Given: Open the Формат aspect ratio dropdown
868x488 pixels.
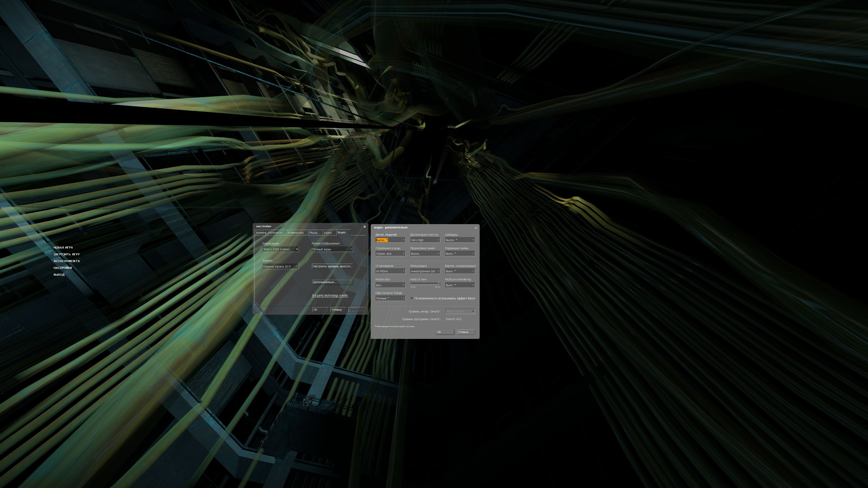Looking at the screenshot, I should 280,266.
